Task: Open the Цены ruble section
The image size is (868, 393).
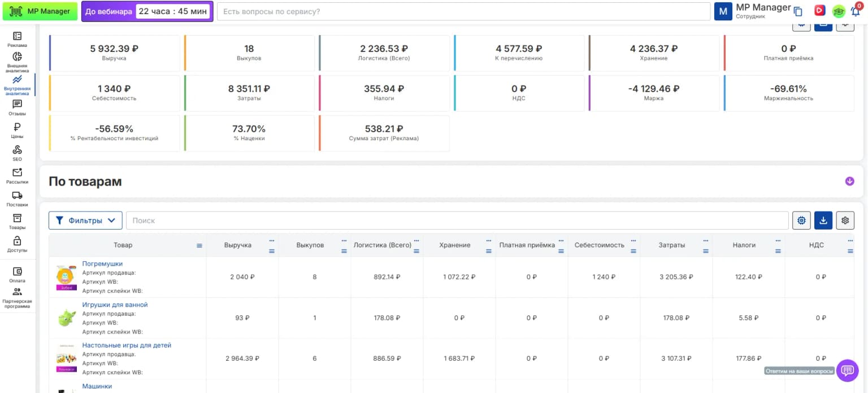Action: tap(17, 131)
